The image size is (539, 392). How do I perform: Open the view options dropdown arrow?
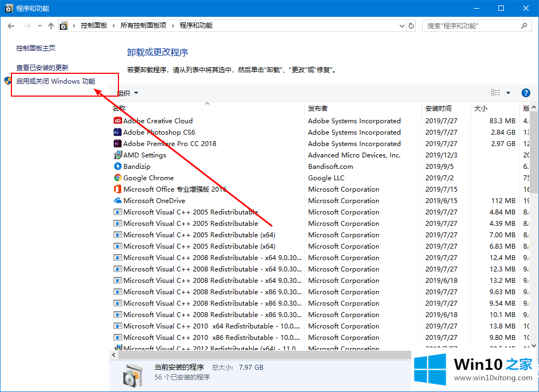tap(508, 93)
